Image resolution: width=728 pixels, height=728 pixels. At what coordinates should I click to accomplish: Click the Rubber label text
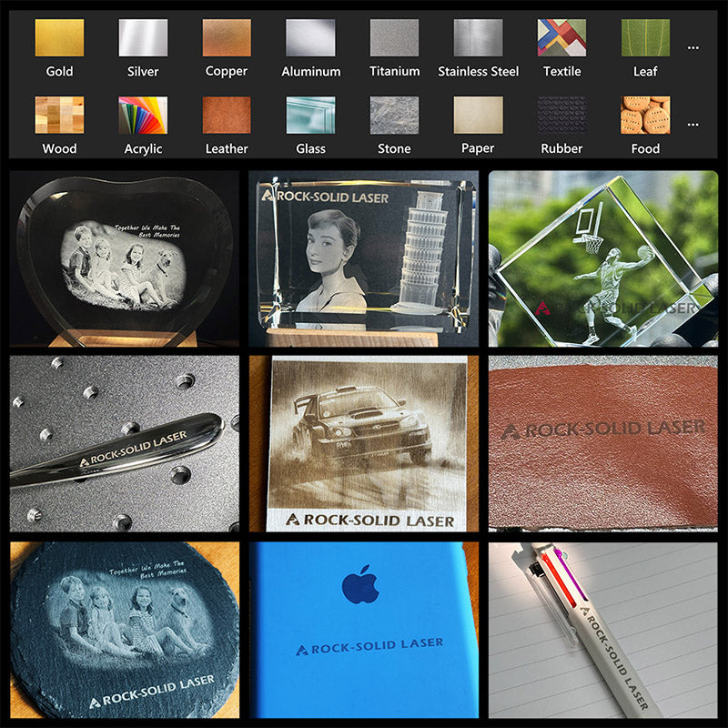pyautogui.click(x=561, y=148)
